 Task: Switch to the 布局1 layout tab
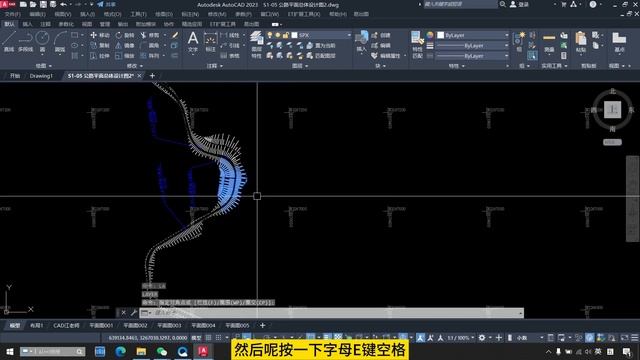[37, 325]
